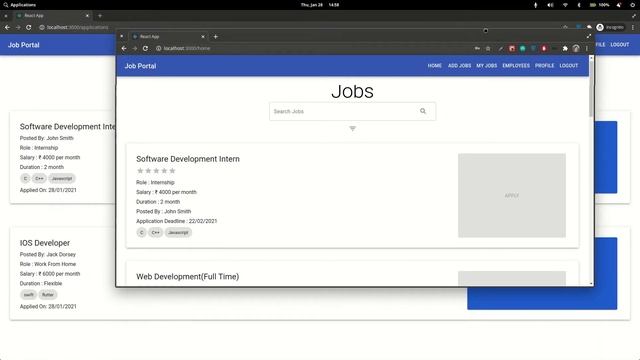Viewport: 640px width, 360px height.
Task: Open a new tab in the front window
Action: (x=216, y=36)
